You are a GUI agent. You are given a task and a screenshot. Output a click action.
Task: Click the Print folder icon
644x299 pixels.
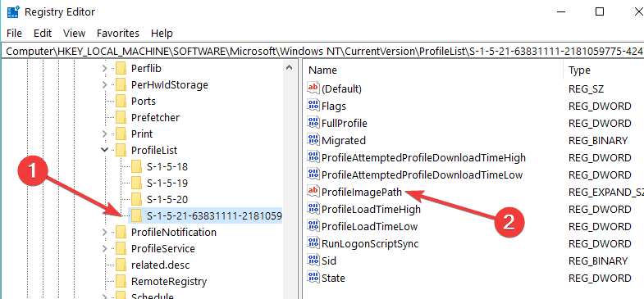pyautogui.click(x=121, y=134)
